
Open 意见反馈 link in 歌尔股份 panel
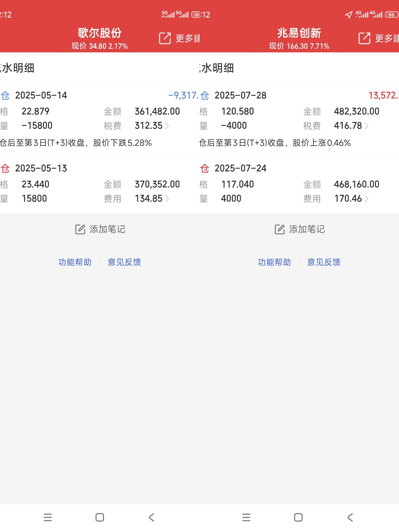point(124,262)
